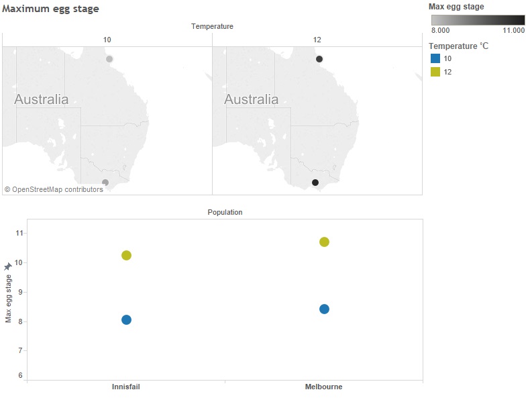The image size is (532, 398).
Task: Click the yellow Innisfail 12°C data point
Action: click(126, 256)
